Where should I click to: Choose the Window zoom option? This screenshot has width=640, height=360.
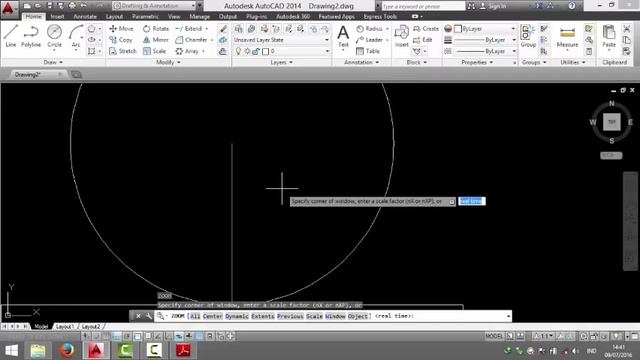[335, 316]
